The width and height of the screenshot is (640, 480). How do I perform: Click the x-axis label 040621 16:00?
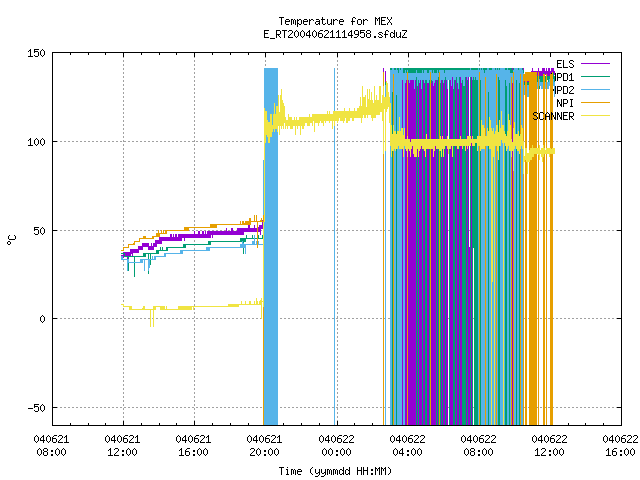(x=193, y=446)
